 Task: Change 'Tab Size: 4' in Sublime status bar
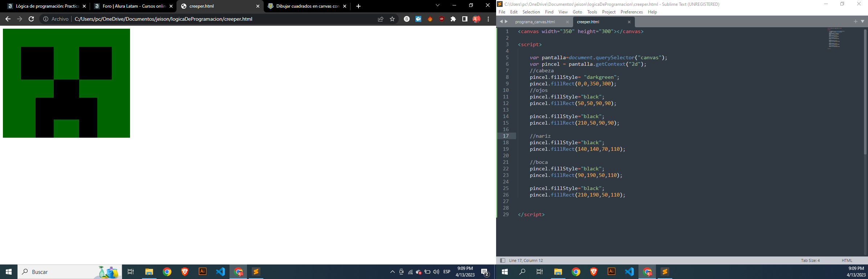point(810,260)
